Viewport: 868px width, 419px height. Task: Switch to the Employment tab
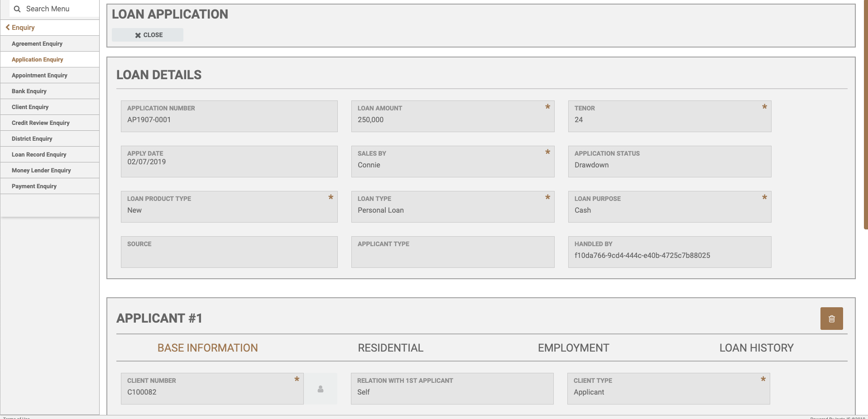573,348
